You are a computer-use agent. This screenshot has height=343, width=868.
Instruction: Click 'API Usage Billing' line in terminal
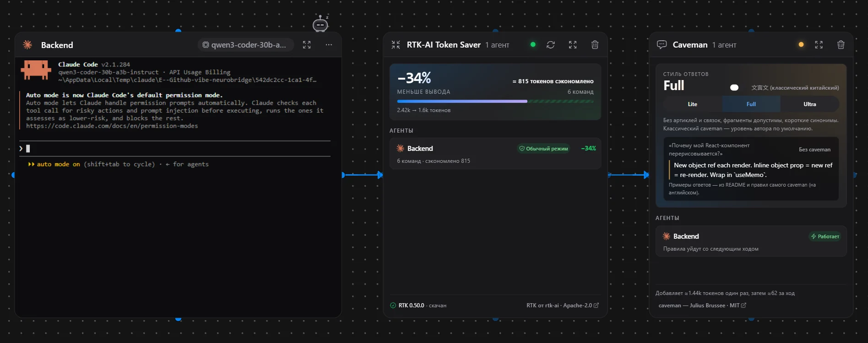tap(200, 72)
